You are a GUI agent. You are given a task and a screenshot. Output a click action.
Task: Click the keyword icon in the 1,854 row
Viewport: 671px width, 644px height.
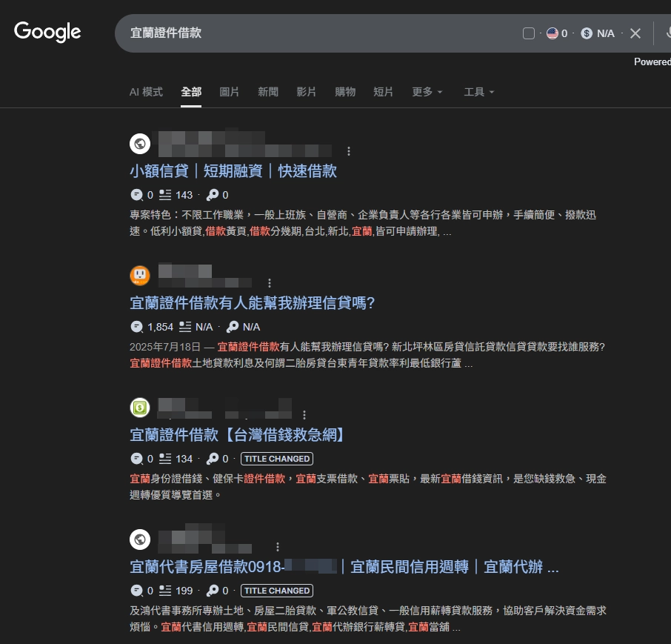[233, 327]
